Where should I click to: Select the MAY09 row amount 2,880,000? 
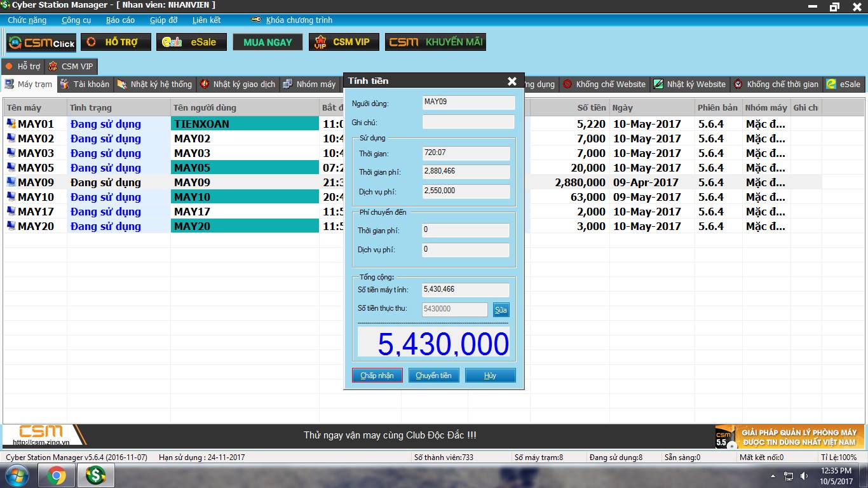tap(580, 182)
